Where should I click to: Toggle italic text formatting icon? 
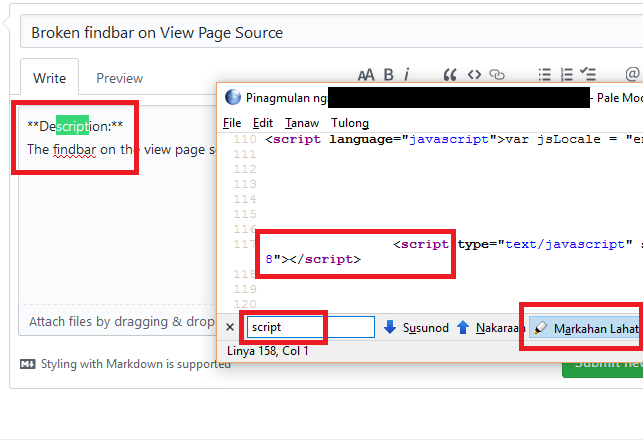[406, 74]
